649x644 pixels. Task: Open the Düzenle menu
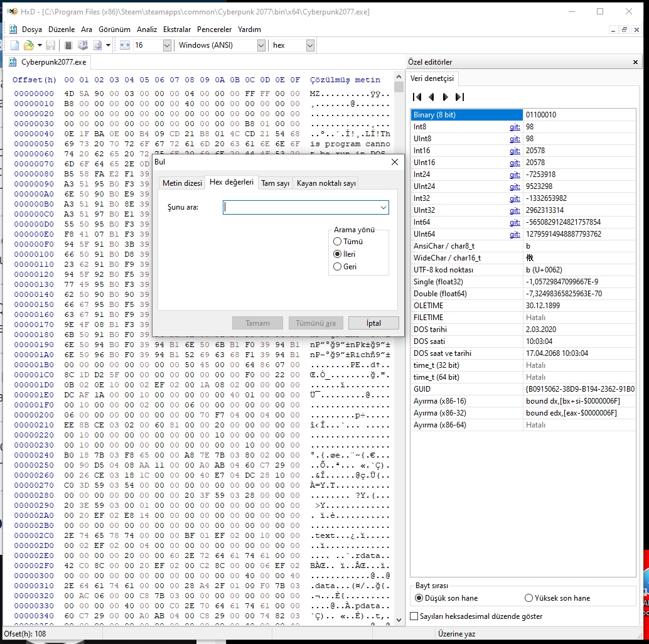click(62, 30)
